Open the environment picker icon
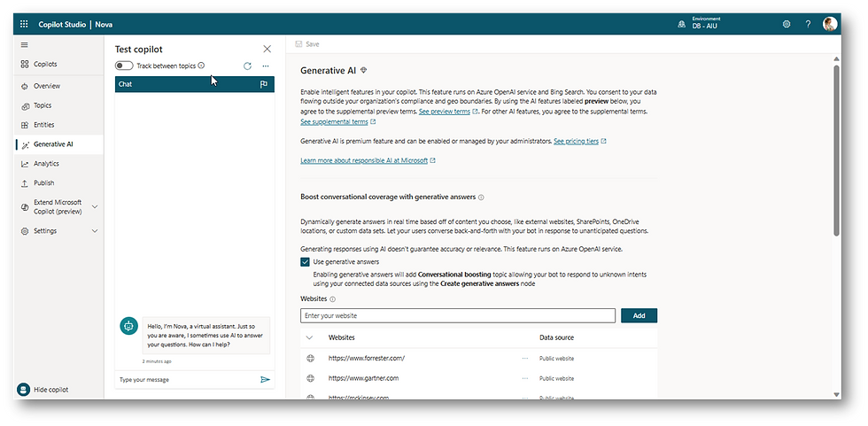Screen dimensions: 868x426 coord(681,24)
